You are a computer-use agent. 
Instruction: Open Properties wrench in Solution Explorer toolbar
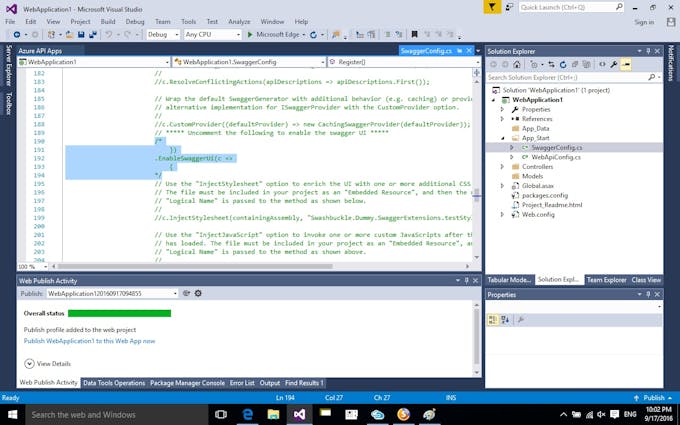point(614,64)
